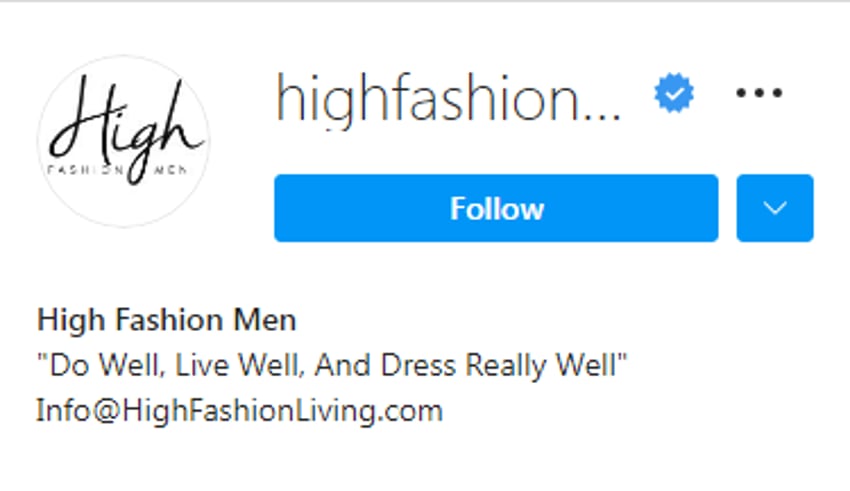Click the HighFashionLiving.com domain in the email
Screen dimensions: 850x491
282,411
